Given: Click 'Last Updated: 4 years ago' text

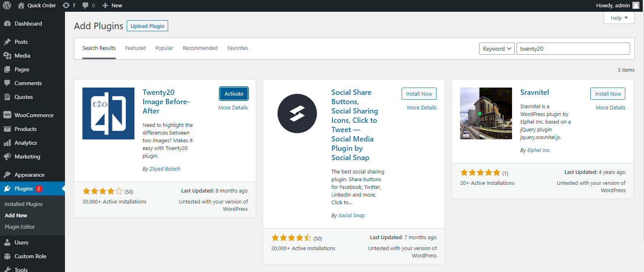Looking at the screenshot, I should pyautogui.click(x=595, y=172).
